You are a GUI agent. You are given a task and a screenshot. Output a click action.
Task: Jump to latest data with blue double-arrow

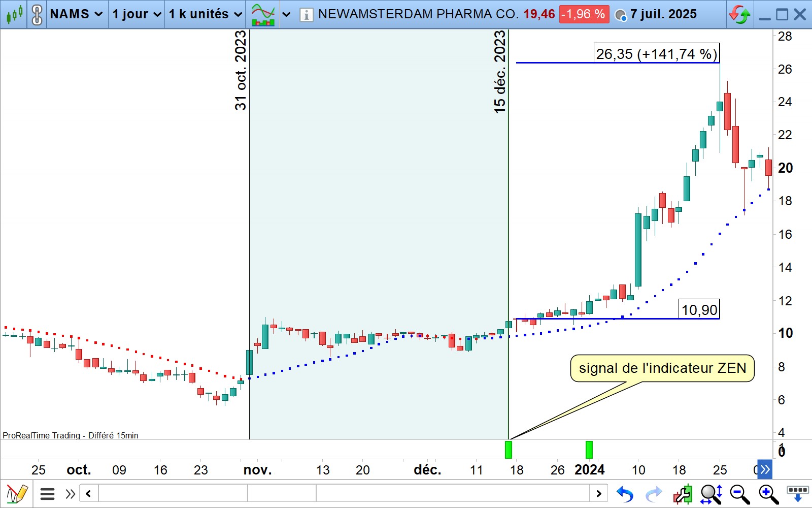[x=764, y=469]
